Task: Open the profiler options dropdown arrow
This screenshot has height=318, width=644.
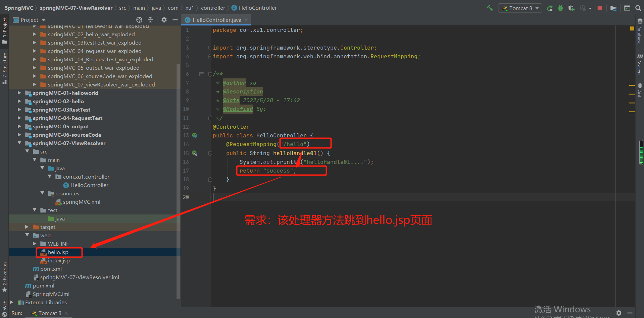Action: [x=590, y=8]
